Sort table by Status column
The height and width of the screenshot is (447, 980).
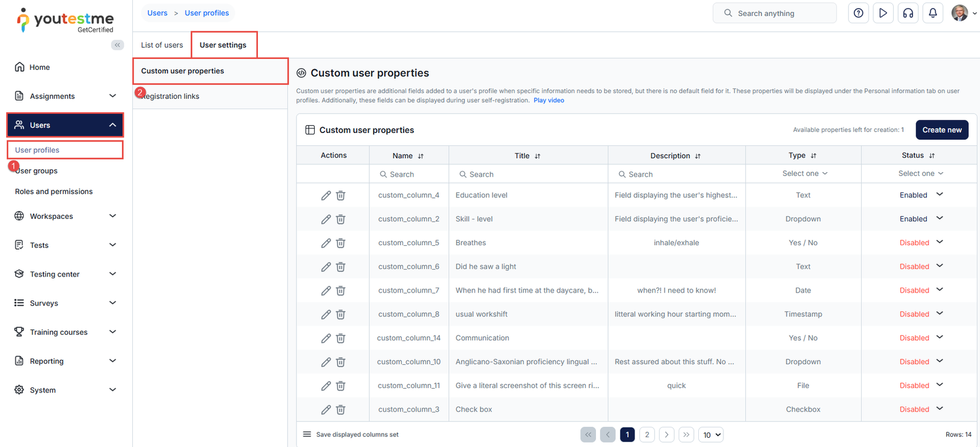point(932,156)
